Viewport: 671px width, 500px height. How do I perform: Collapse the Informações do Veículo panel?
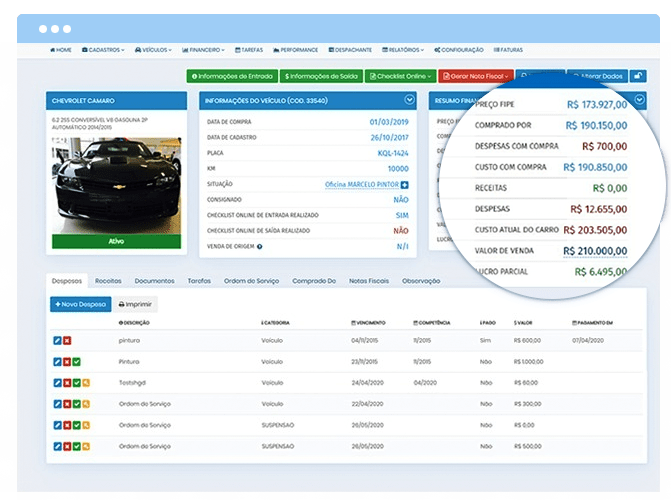(410, 100)
